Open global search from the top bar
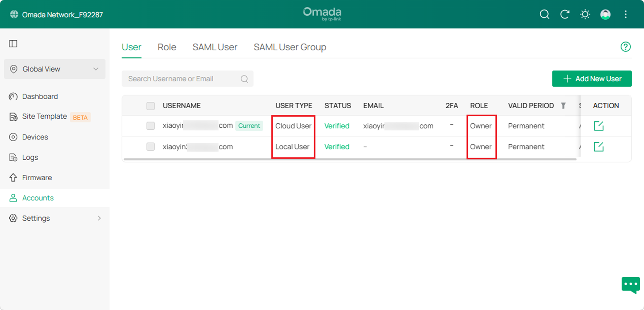The height and width of the screenshot is (310, 644). click(x=545, y=14)
